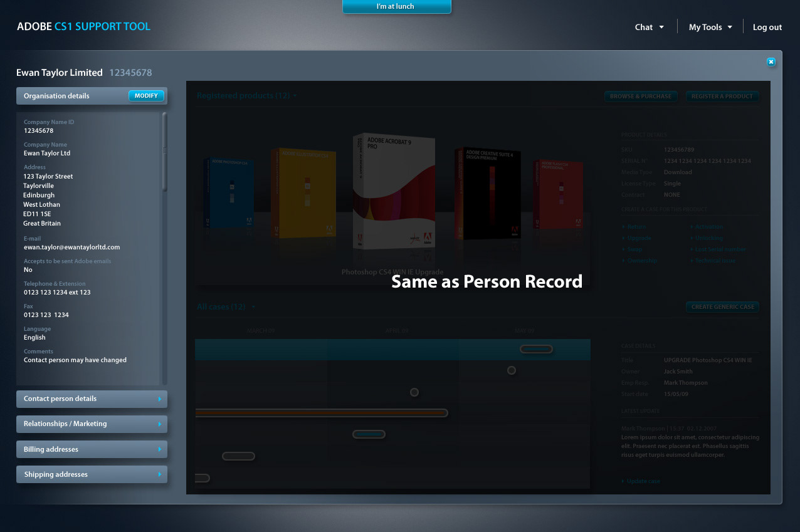The image size is (800, 532).
Task: Click the Ewan Taylor Limited record heading
Action: pyautogui.click(x=60, y=73)
